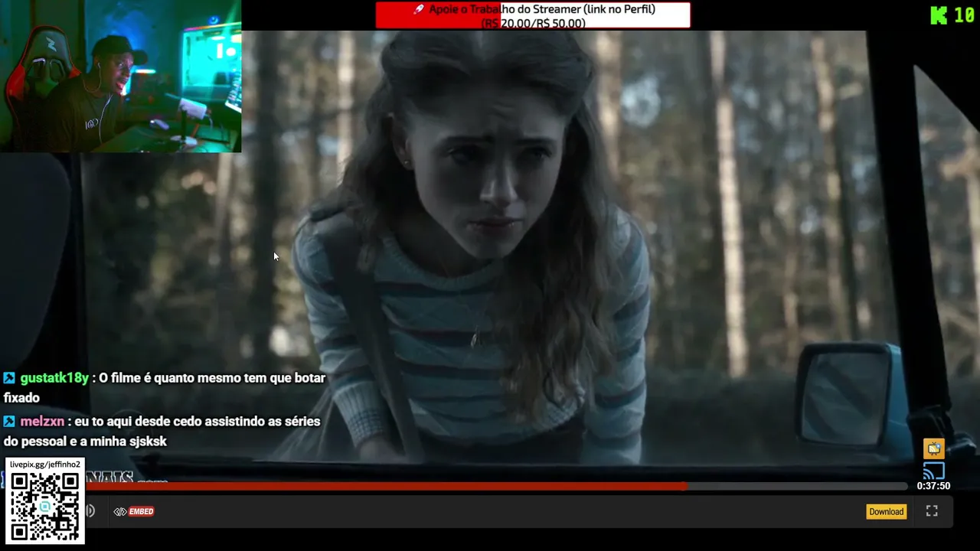Enter fullscreen using the fullscreen icon

932,511
